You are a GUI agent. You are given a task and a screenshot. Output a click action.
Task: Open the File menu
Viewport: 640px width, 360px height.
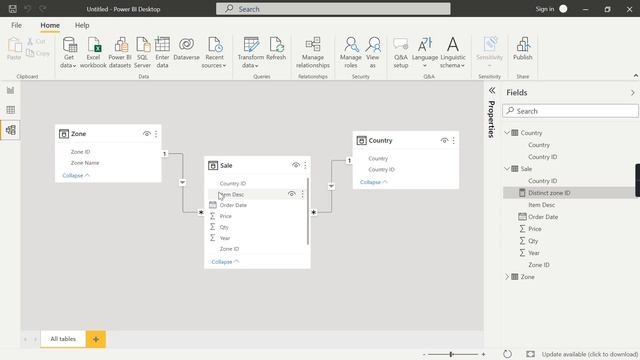pos(16,25)
